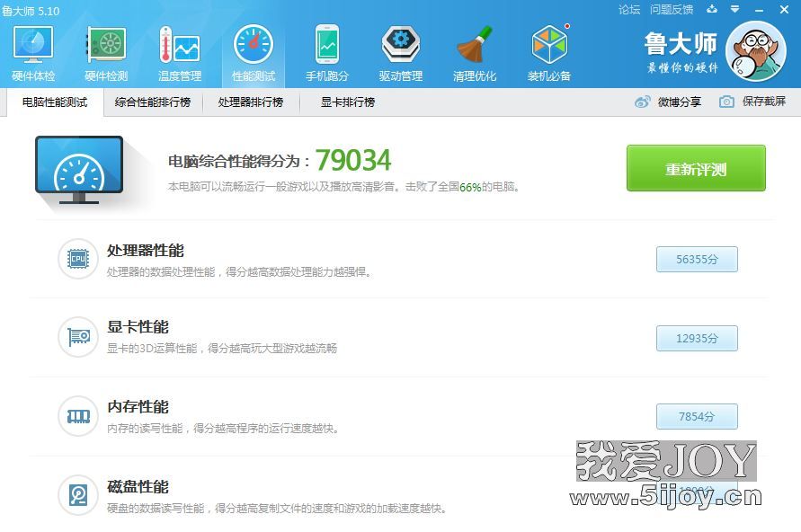Click the 内存的读写性能 description line
Image resolution: width=801 pixels, height=532 pixels.
pyautogui.click(x=223, y=428)
